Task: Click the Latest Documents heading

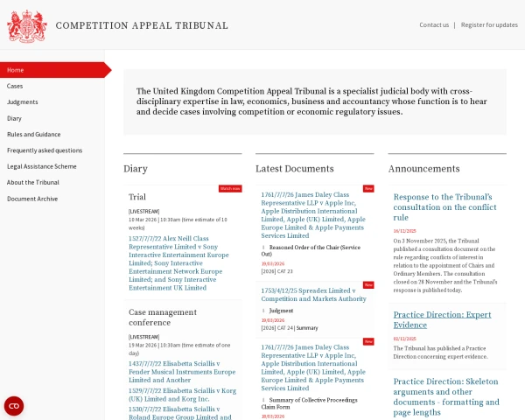Action: tap(295, 169)
